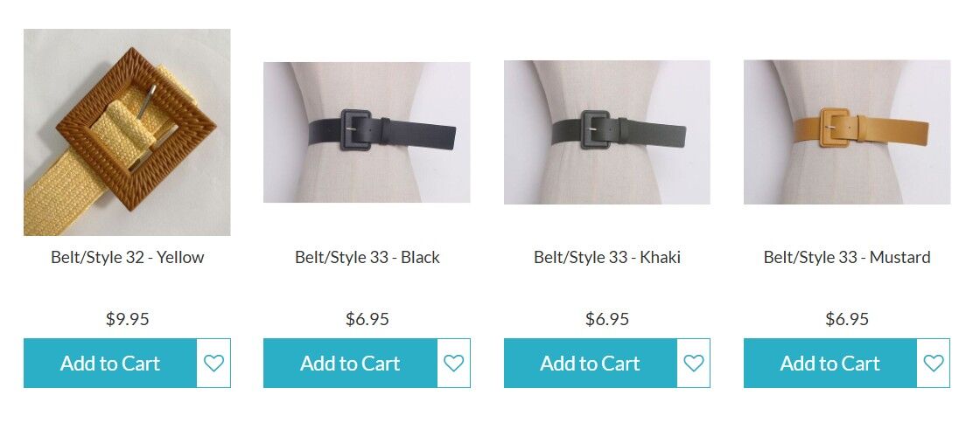Click the $9.95 price of yellow belt

click(x=128, y=319)
